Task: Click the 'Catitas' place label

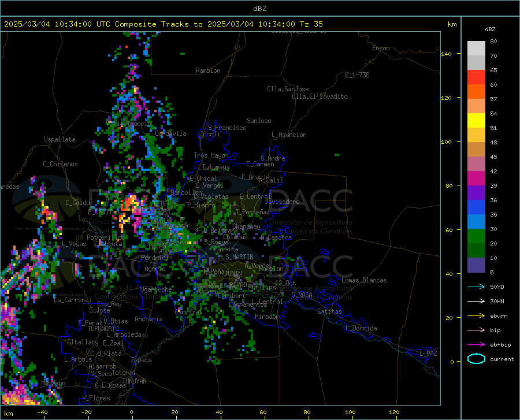Action: tap(330, 311)
